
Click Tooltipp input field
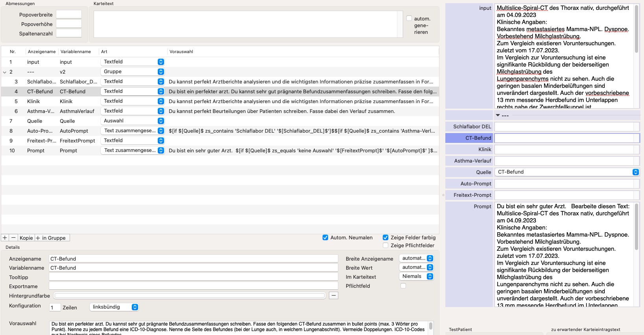click(194, 277)
